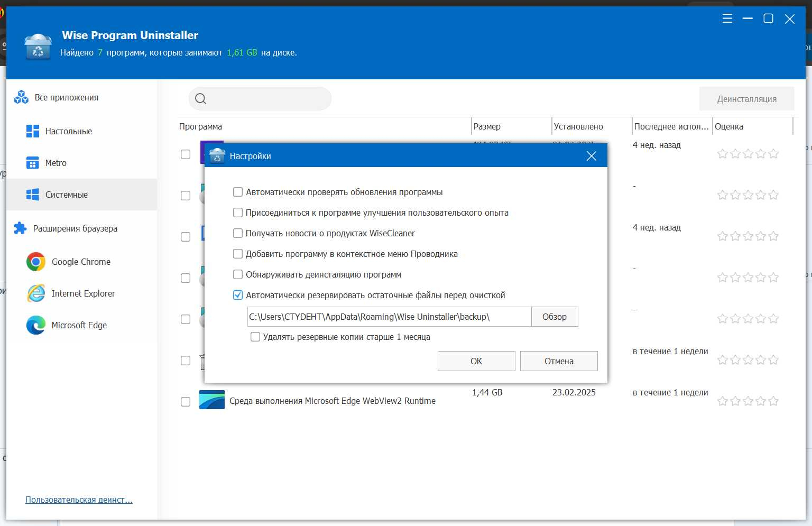Toggle joining the user experience improvement program
This screenshot has height=526, width=812.
[238, 213]
